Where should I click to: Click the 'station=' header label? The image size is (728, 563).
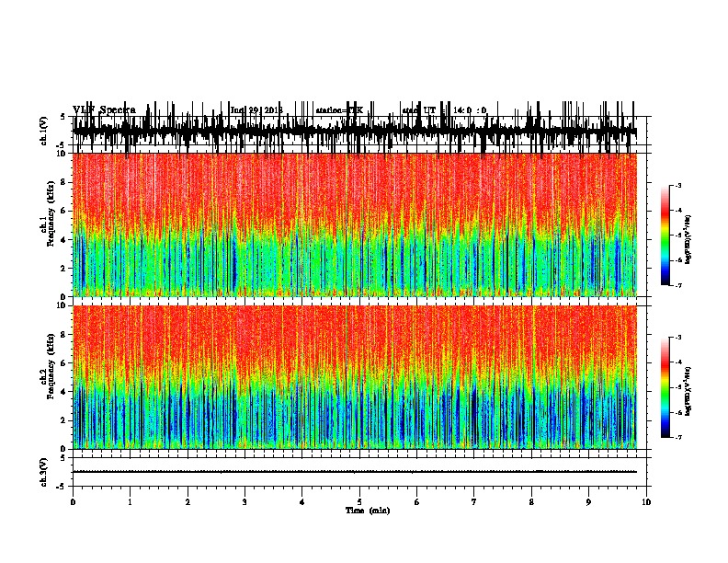[x=332, y=110]
